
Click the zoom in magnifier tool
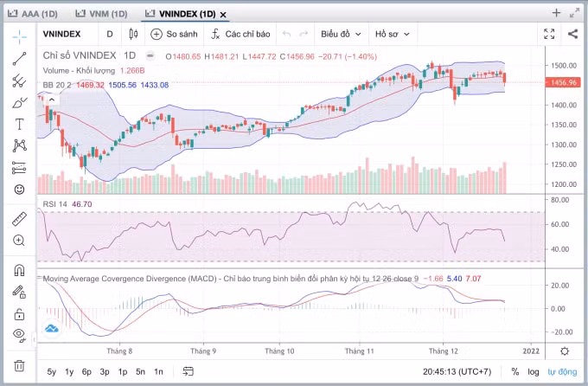pyautogui.click(x=19, y=241)
